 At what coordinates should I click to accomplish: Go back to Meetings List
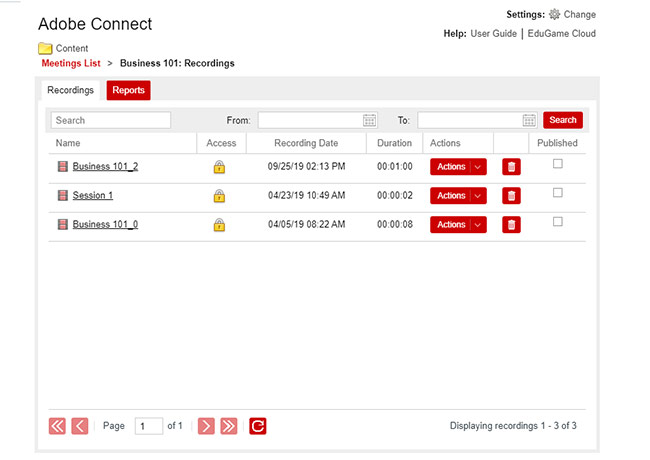[71, 63]
